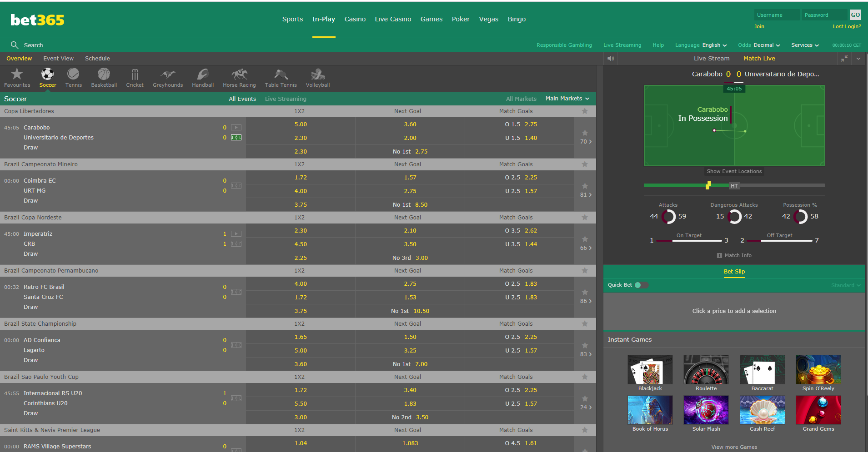The width and height of the screenshot is (868, 452).
Task: Open the Odds Decimal dropdown
Action: [x=767, y=45]
